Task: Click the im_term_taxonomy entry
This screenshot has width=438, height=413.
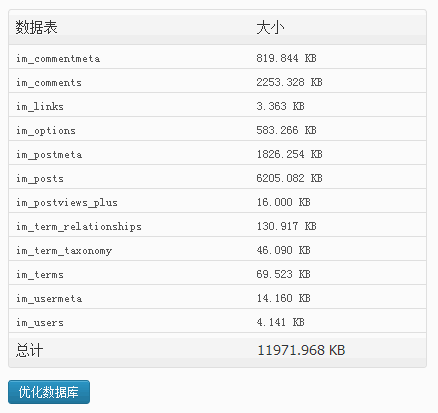Action: click(64, 251)
